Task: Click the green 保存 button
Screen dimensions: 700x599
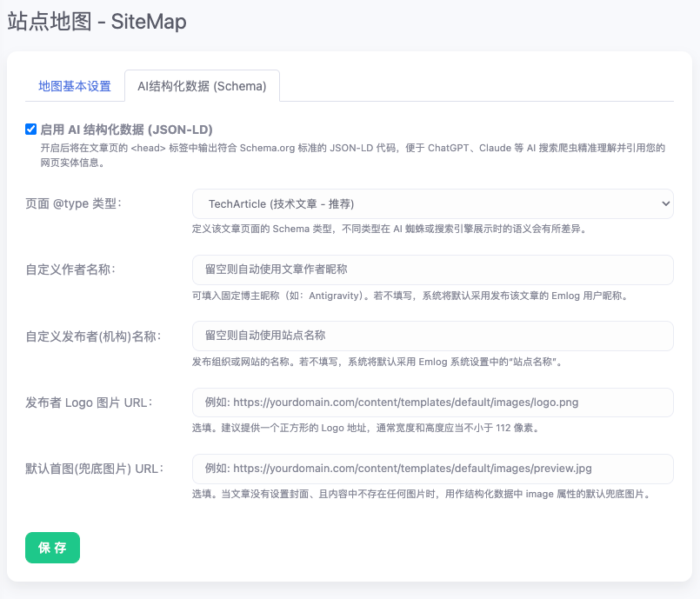Action: click(x=53, y=548)
